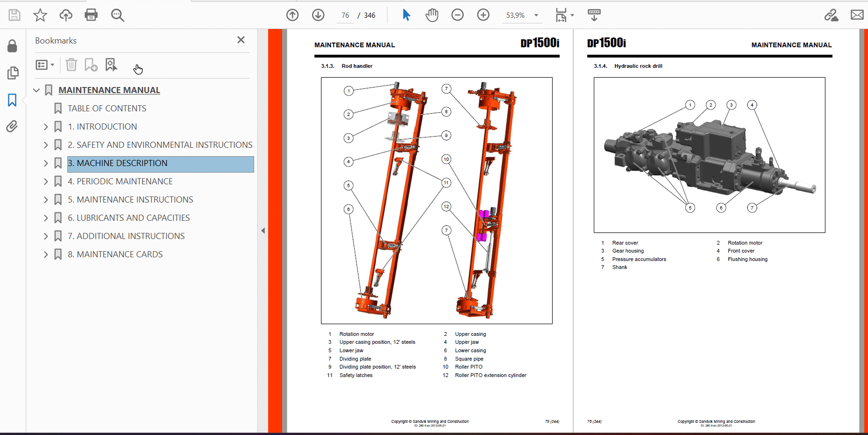The height and width of the screenshot is (435, 868).
Task: Close the Bookmarks panel
Action: 241,40
